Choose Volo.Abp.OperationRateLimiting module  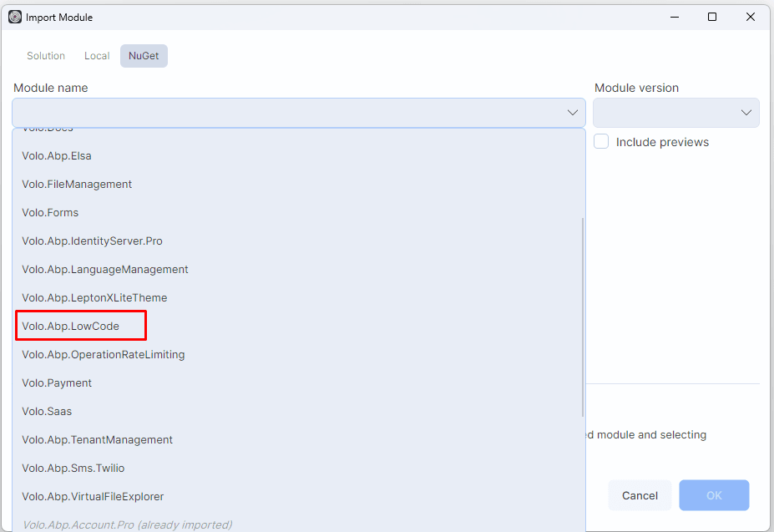299,355
